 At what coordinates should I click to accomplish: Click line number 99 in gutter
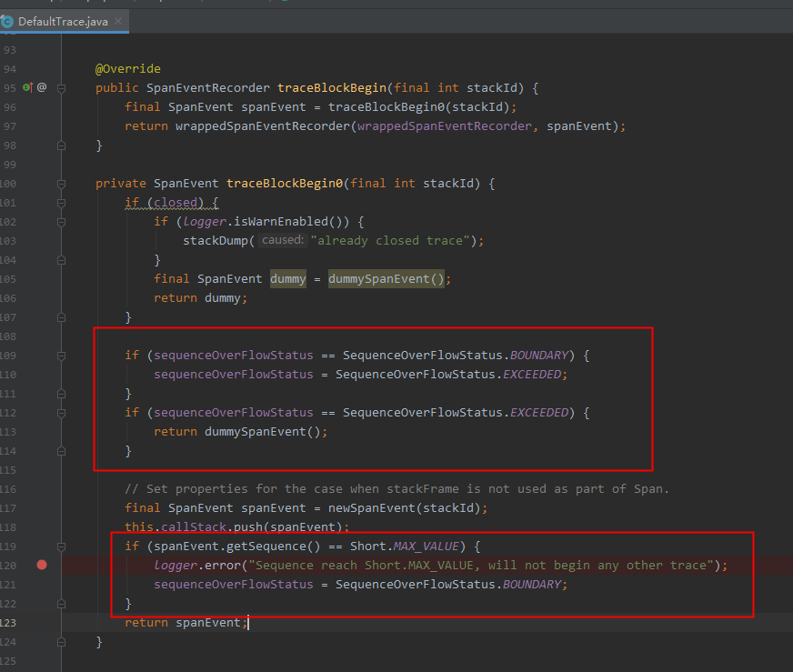pyautogui.click(x=9, y=165)
